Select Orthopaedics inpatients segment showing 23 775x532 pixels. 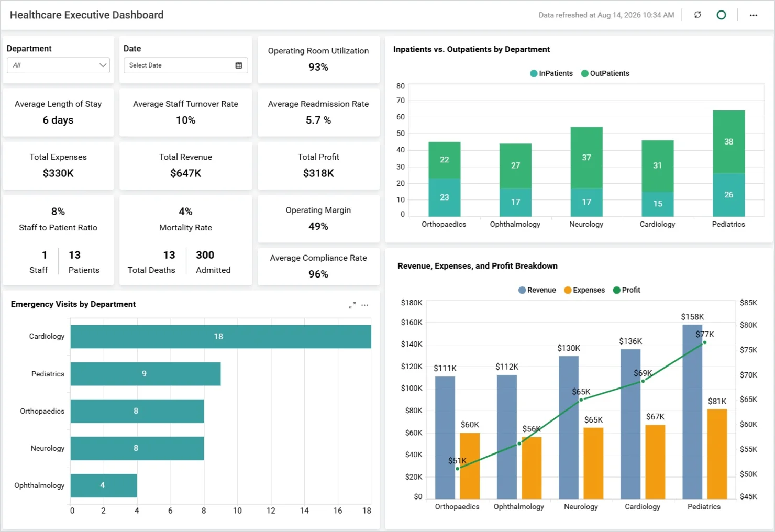[444, 197]
